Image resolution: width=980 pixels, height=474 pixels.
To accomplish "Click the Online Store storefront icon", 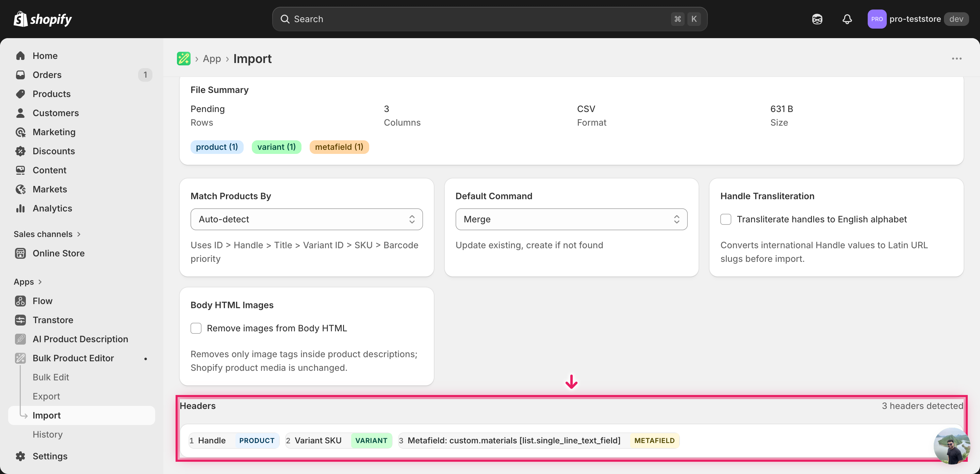I will click(20, 253).
